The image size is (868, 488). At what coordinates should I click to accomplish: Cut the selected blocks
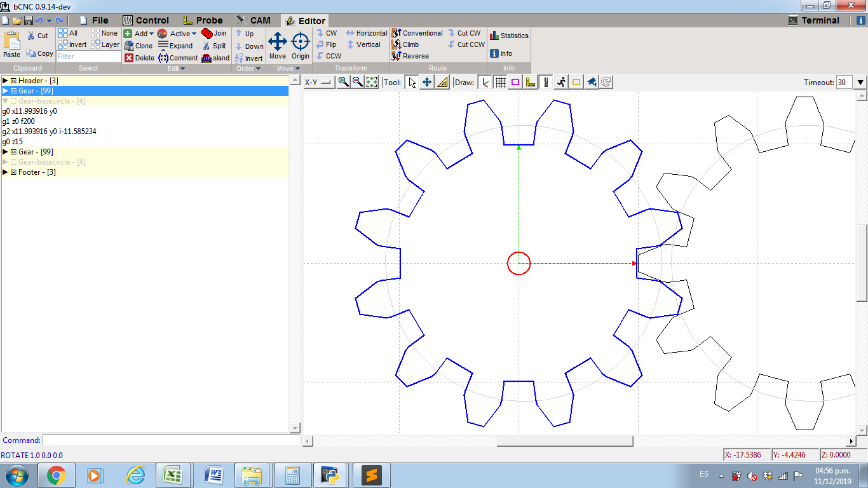(x=37, y=36)
